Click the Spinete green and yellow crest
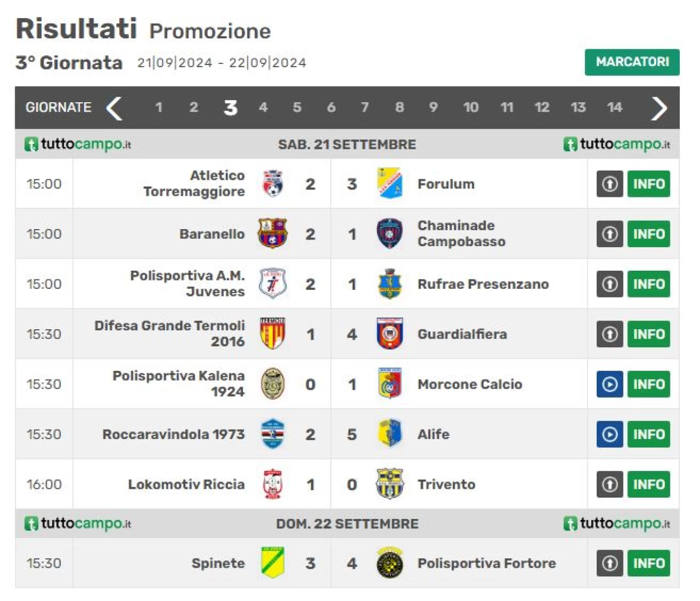Screen dimensions: 700x601 point(272,563)
